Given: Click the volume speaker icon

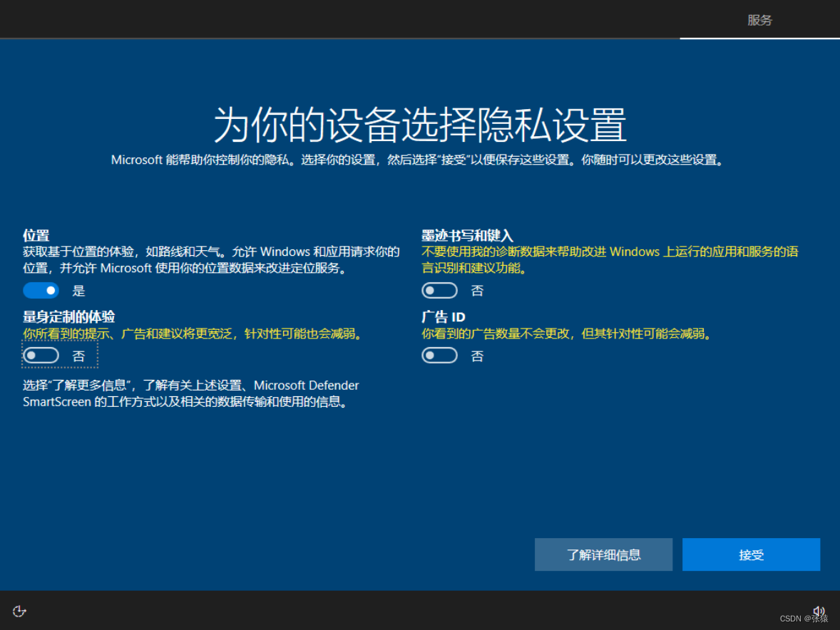Looking at the screenshot, I should tap(819, 611).
